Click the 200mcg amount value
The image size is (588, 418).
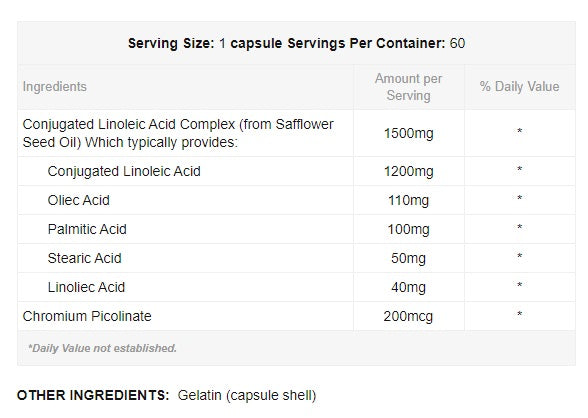point(408,316)
